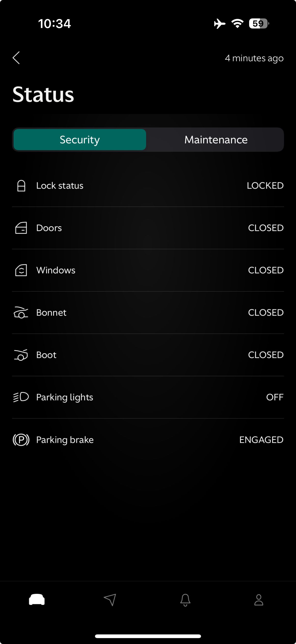Tap the back chevron arrow
The image size is (296, 644).
[16, 58]
